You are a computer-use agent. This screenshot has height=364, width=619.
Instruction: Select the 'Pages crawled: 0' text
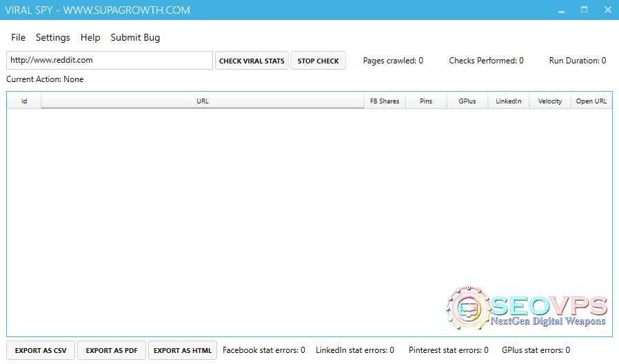(x=393, y=61)
